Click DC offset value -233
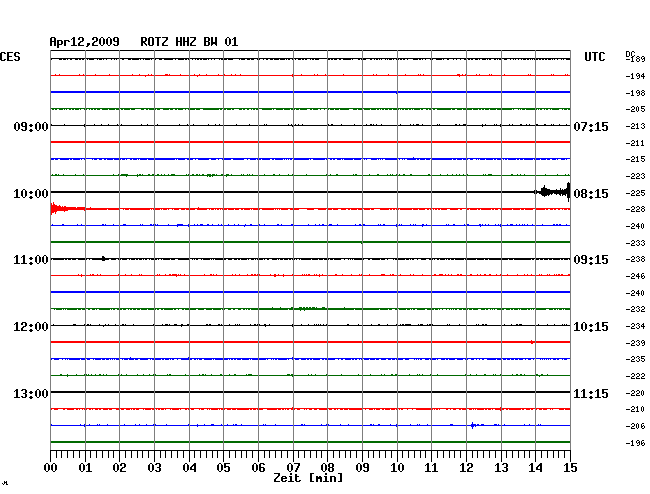Viewport: 650px width, 494px height. click(635, 243)
